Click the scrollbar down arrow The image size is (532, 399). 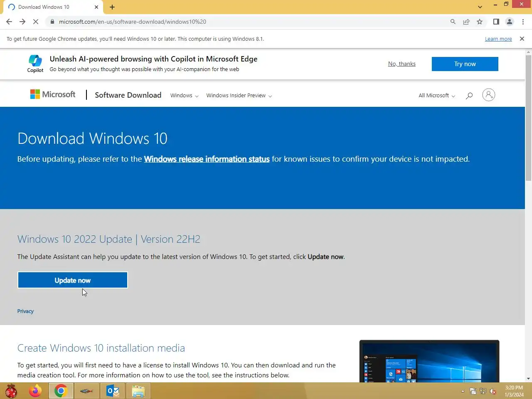click(529, 379)
